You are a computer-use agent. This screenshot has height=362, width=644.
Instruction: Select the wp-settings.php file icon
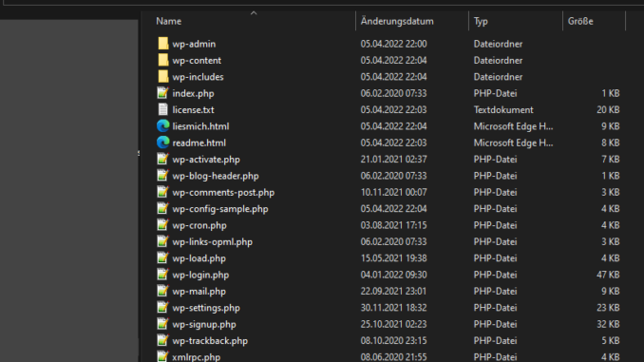[x=163, y=307]
